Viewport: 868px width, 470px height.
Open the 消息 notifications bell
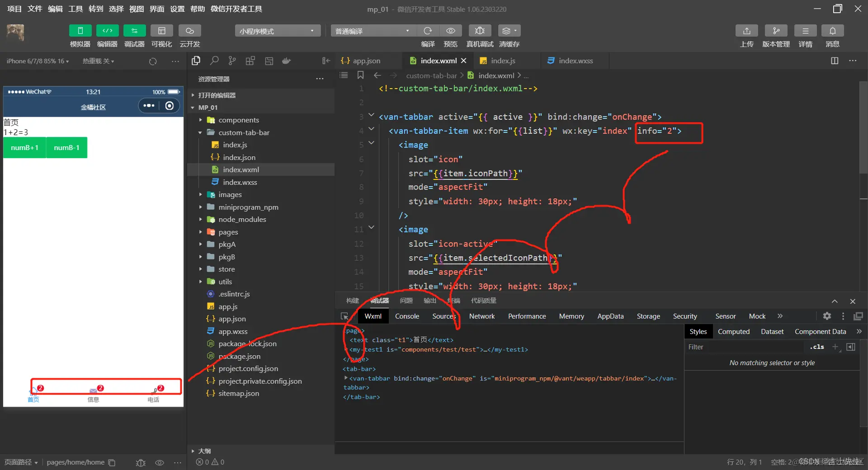tap(832, 31)
